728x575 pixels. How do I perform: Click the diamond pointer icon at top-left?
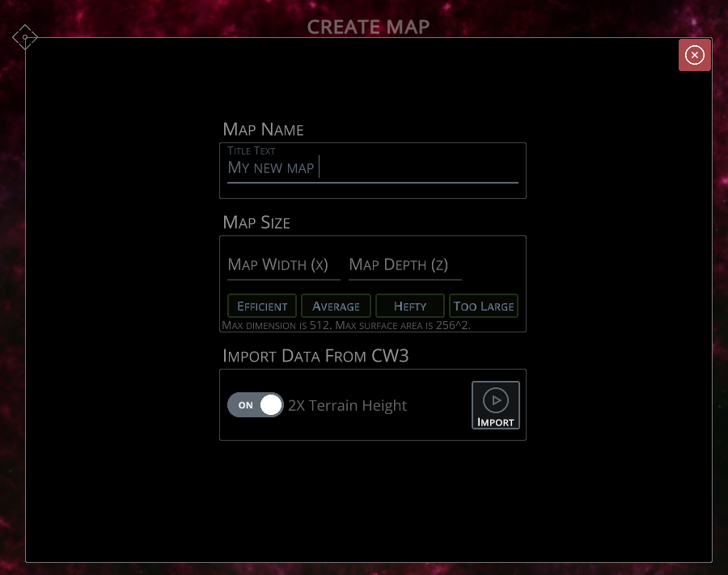click(x=24, y=36)
